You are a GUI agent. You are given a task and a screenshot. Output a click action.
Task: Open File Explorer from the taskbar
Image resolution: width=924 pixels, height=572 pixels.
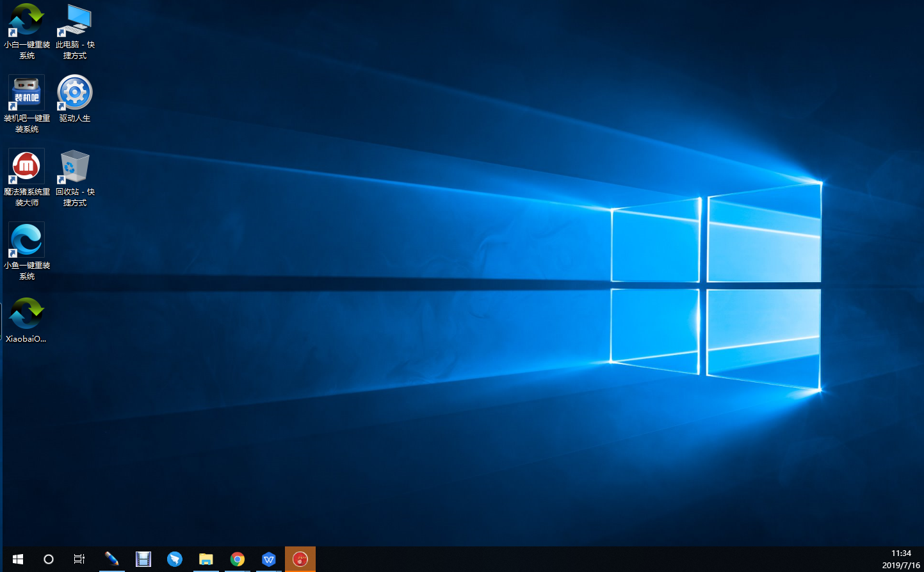(206, 559)
